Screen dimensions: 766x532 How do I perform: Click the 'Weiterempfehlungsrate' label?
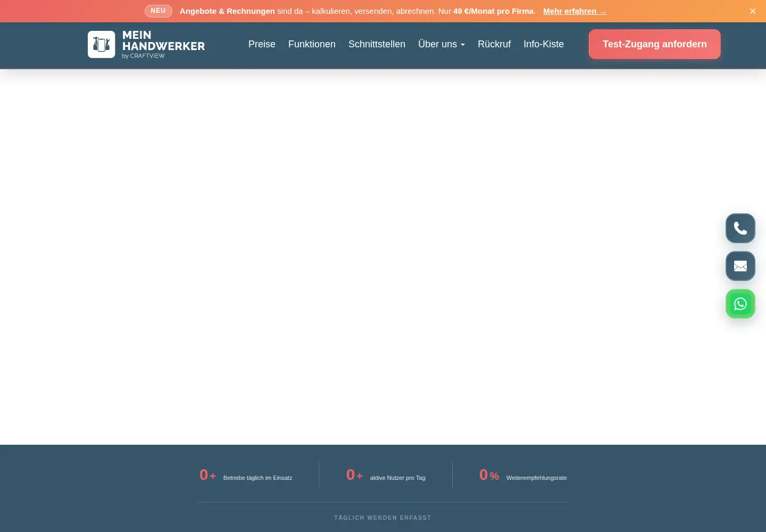537,478
